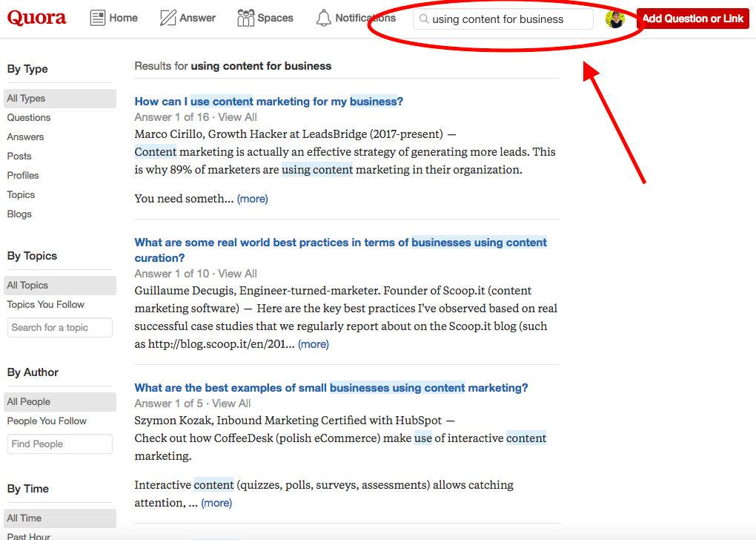Screen dimensions: 756x540
Task: Open the Spaces tab
Action: pos(265,19)
